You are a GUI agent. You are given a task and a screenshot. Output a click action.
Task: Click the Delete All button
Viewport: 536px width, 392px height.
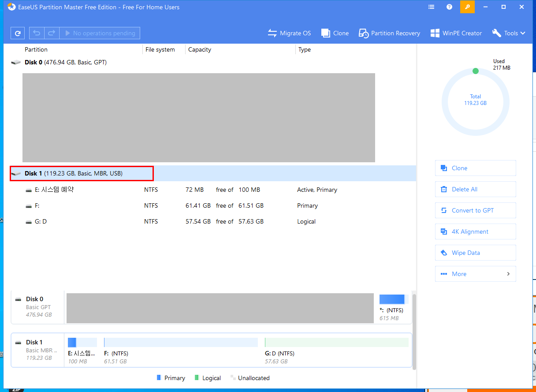(475, 189)
